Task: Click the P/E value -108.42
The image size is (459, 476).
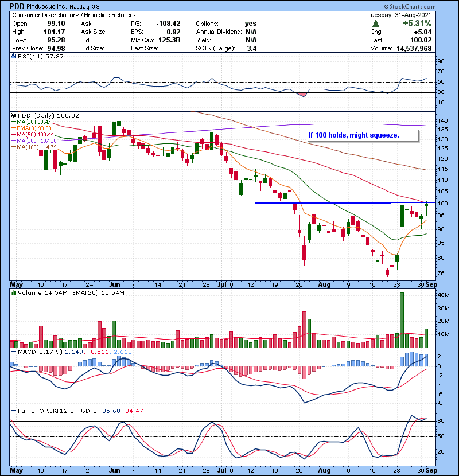Action: (168, 24)
